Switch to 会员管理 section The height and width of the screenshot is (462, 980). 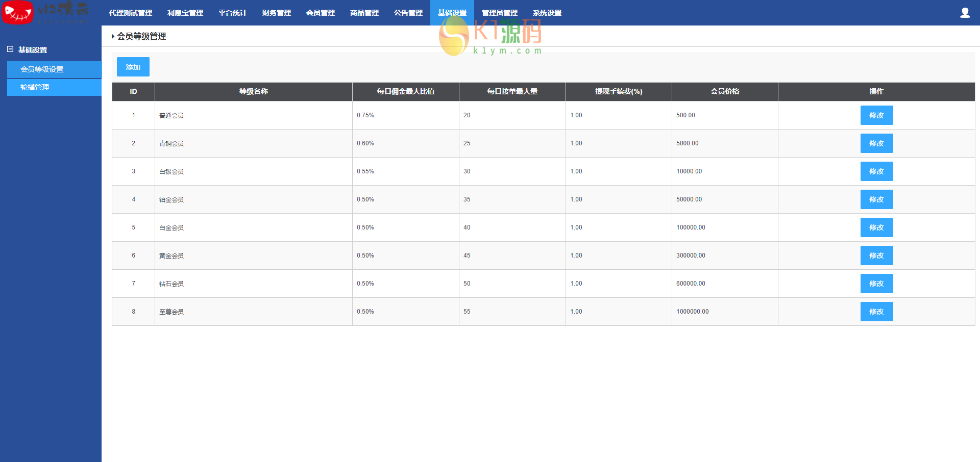pos(321,13)
